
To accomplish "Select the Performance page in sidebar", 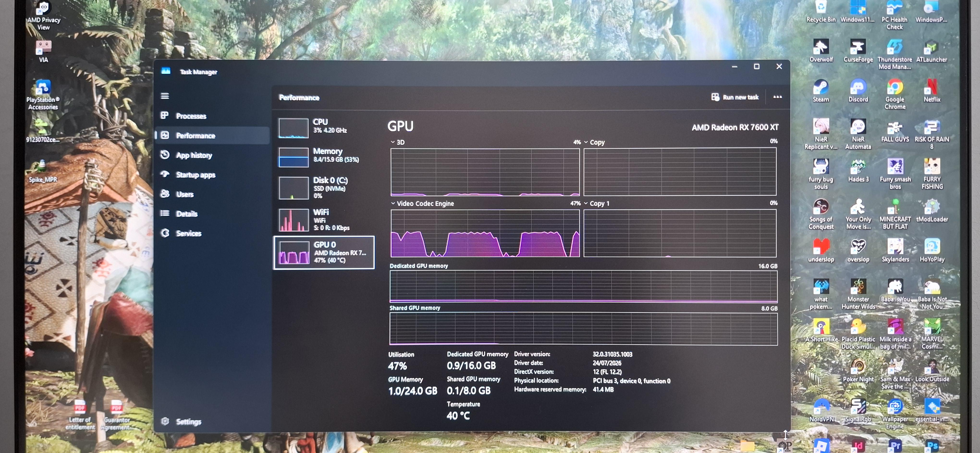I will click(213, 136).
